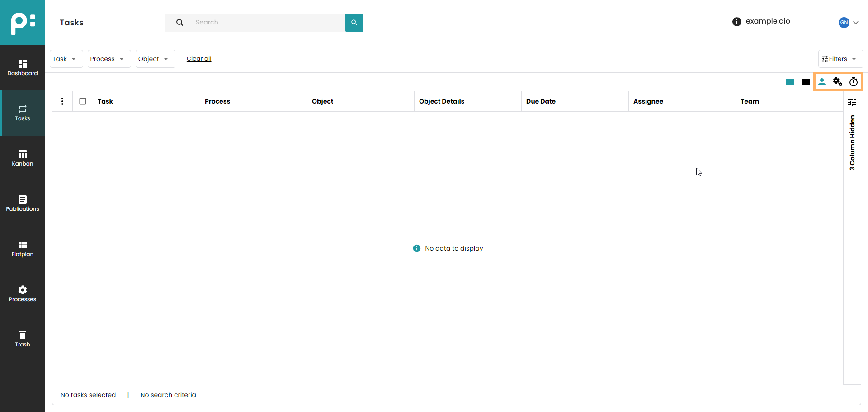The width and height of the screenshot is (868, 412).
Task: Click the Clear all link
Action: (x=199, y=59)
